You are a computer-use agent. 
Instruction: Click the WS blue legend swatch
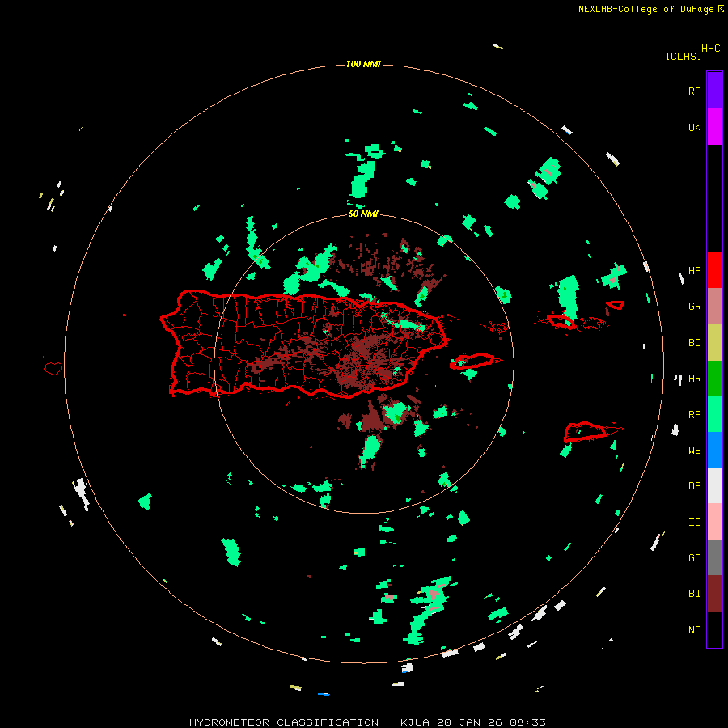pos(714,450)
